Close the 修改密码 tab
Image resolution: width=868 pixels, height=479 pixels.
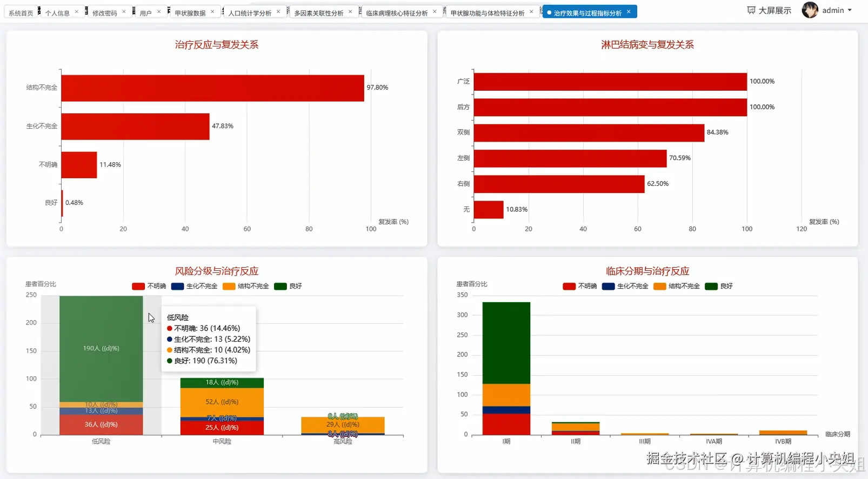click(x=124, y=11)
